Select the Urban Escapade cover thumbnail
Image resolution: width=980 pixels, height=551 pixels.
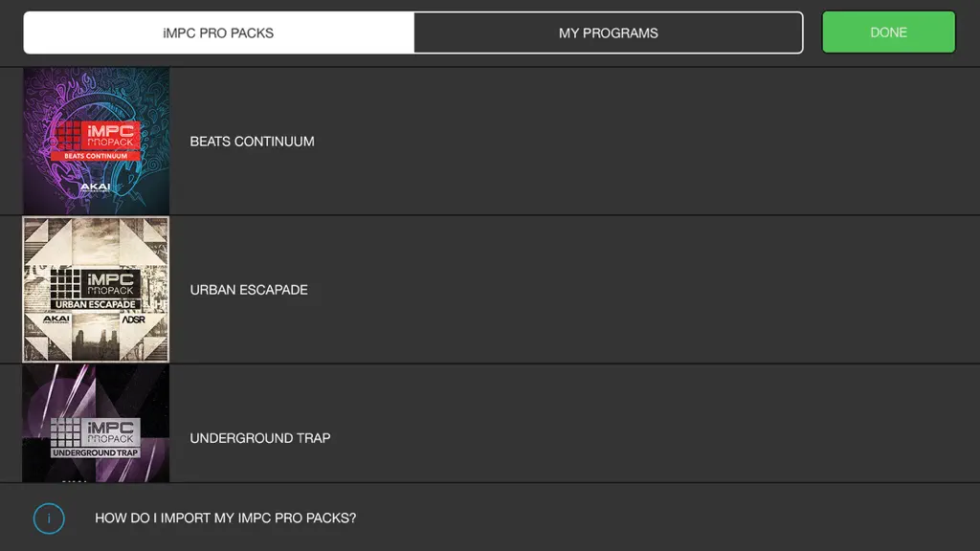(x=96, y=289)
